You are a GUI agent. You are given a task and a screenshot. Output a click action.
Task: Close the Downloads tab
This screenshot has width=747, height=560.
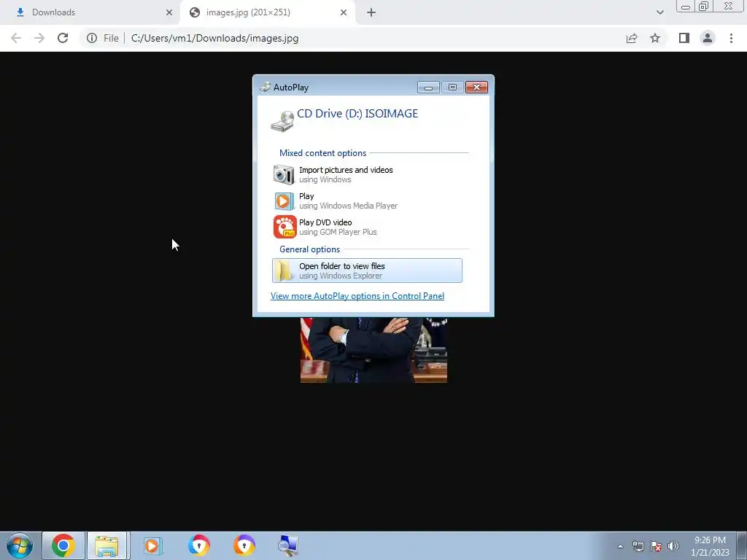[169, 13]
